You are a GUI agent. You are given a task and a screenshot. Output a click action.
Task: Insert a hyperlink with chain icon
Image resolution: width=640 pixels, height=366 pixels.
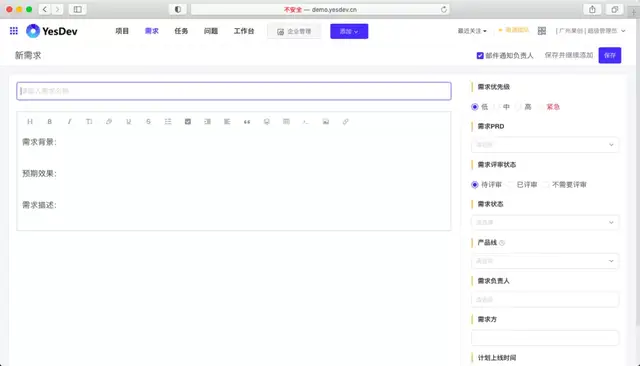345,122
